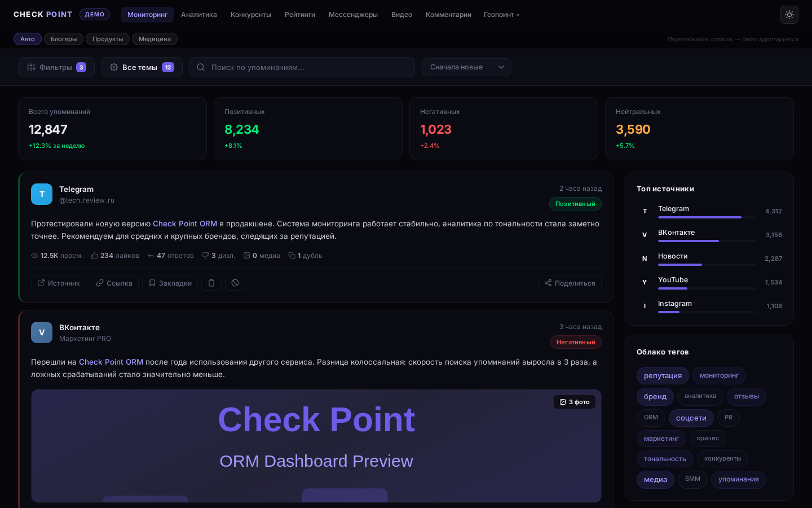Open the search by mentions field
812x508 pixels.
tap(302, 67)
